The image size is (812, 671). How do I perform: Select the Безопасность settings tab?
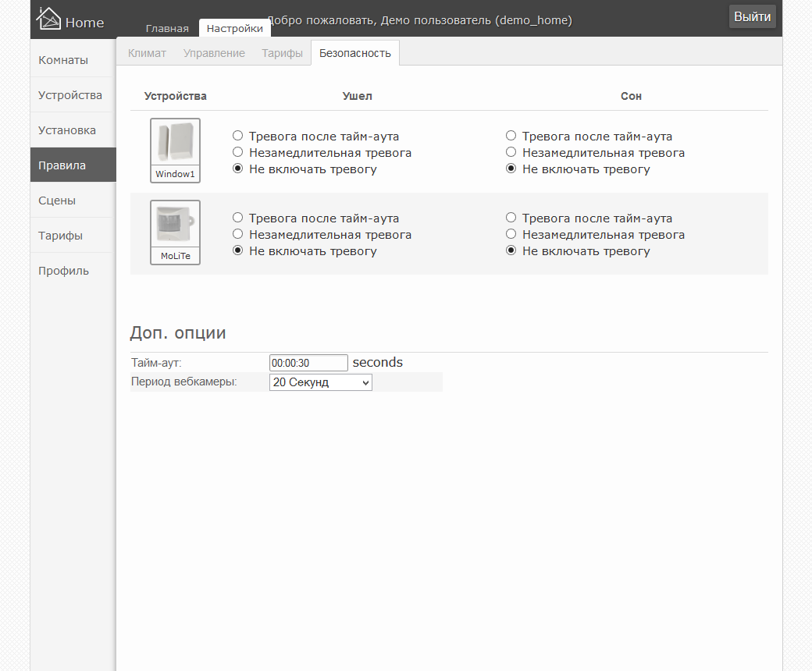click(x=354, y=53)
